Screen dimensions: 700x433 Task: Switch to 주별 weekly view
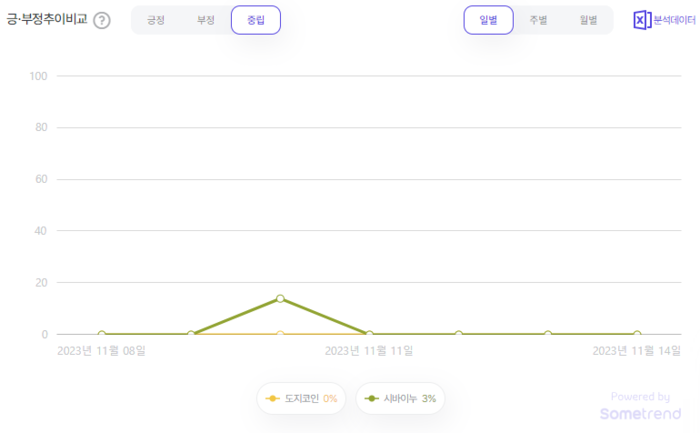(x=538, y=20)
